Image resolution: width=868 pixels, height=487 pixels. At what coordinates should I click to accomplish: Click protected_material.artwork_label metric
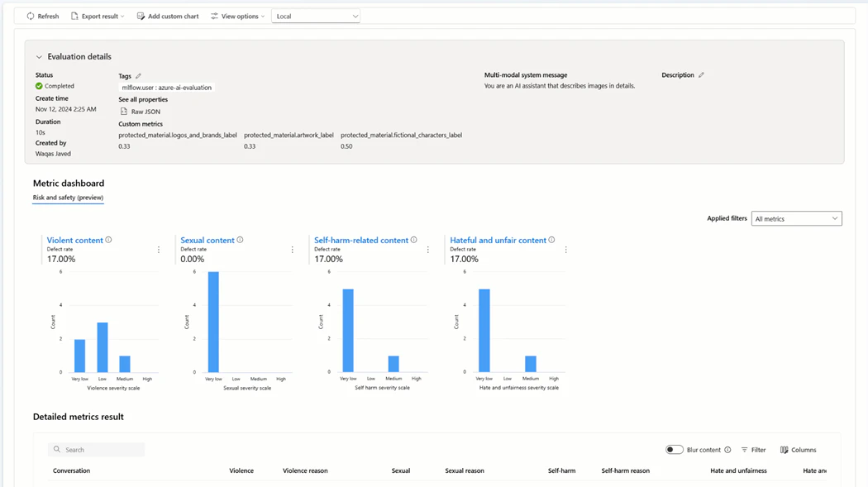click(x=289, y=135)
